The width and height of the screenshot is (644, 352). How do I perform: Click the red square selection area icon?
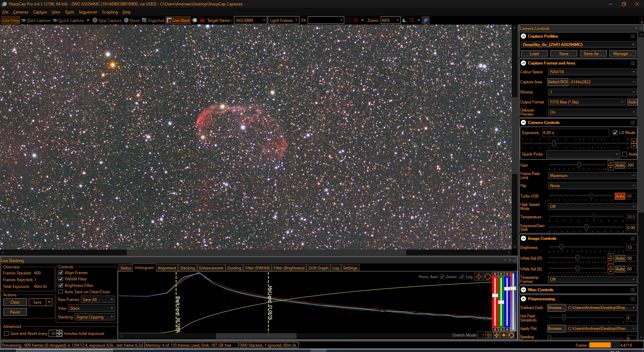click(x=348, y=20)
